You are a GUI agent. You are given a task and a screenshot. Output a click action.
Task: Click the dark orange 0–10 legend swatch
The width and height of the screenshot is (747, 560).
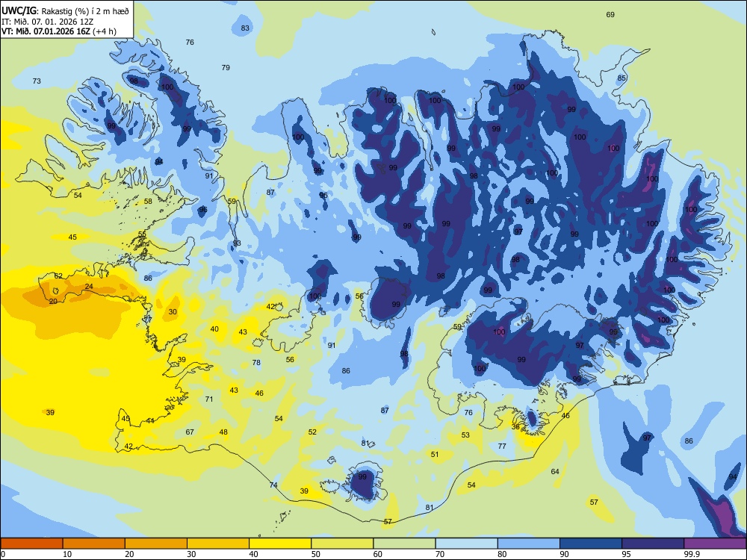31,544
